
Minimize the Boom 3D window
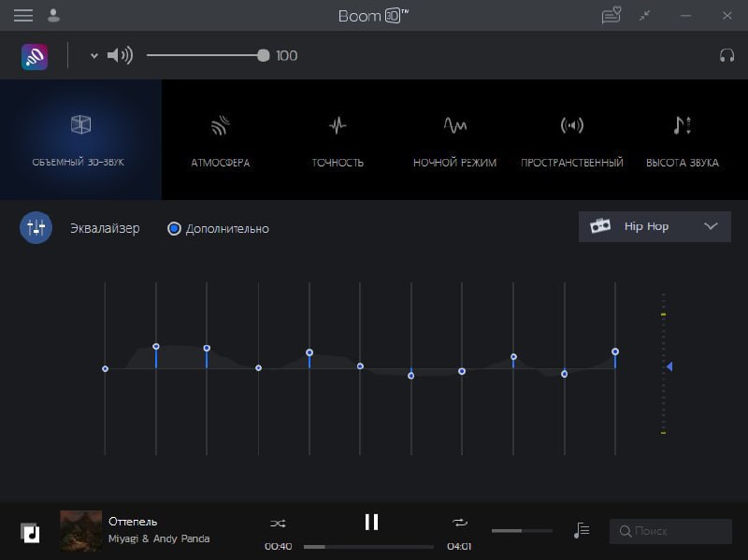coord(685,16)
